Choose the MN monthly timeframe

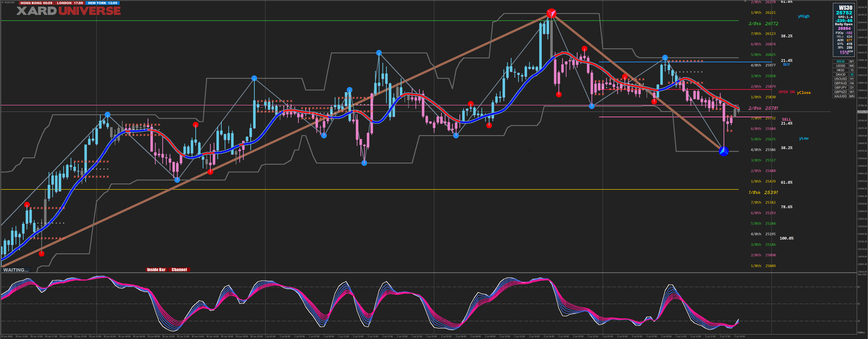point(852,96)
